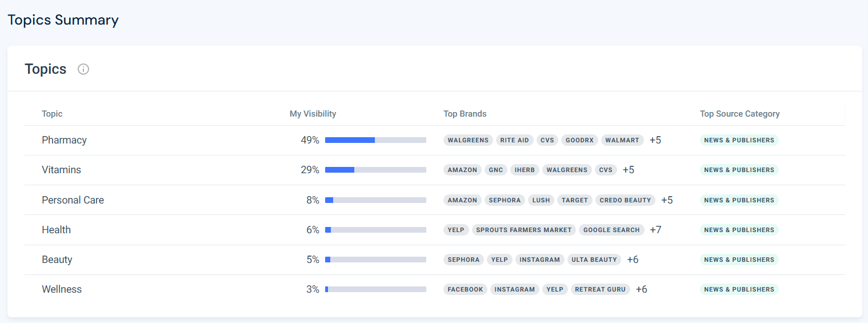Open the Vitamins topic row

click(x=434, y=170)
